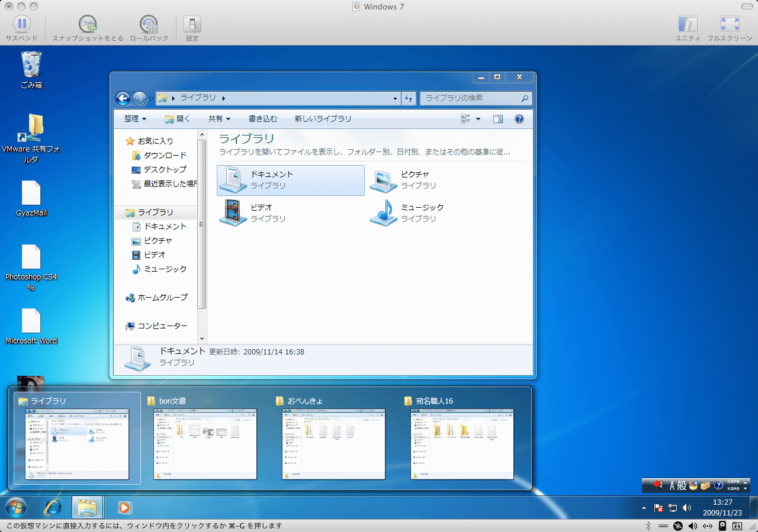Open デスクトップ in navigation pane
Screen dimensions: 758x532
[x=160, y=169]
